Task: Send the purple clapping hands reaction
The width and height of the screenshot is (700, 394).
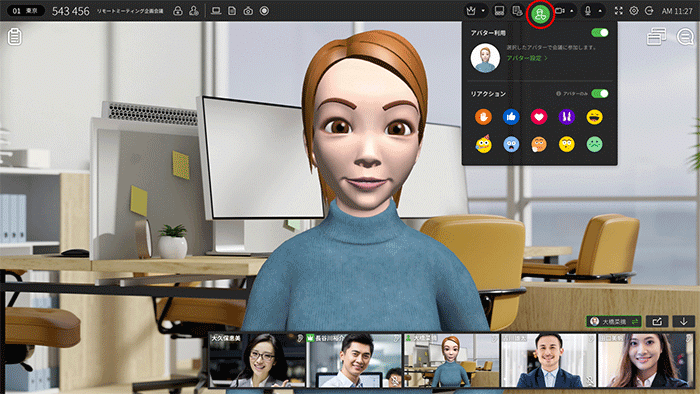Action: tap(567, 117)
